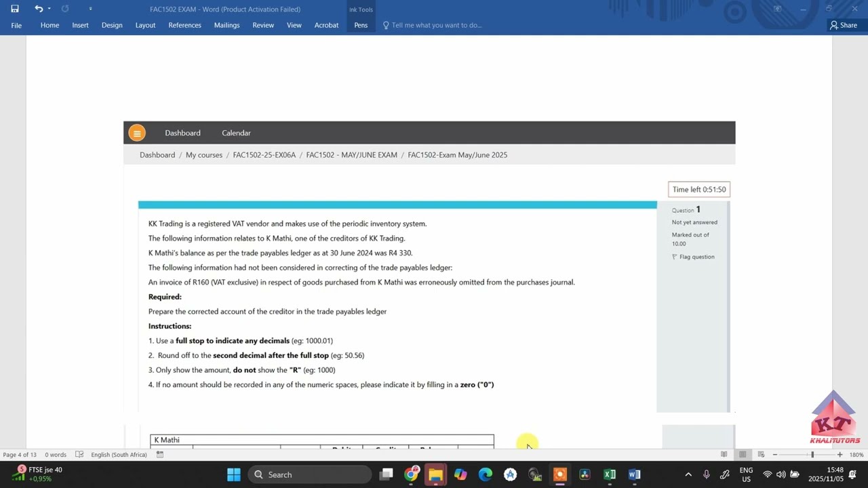This screenshot has width=868, height=488.
Task: Click the 'Required:' heading text
Action: (x=165, y=297)
